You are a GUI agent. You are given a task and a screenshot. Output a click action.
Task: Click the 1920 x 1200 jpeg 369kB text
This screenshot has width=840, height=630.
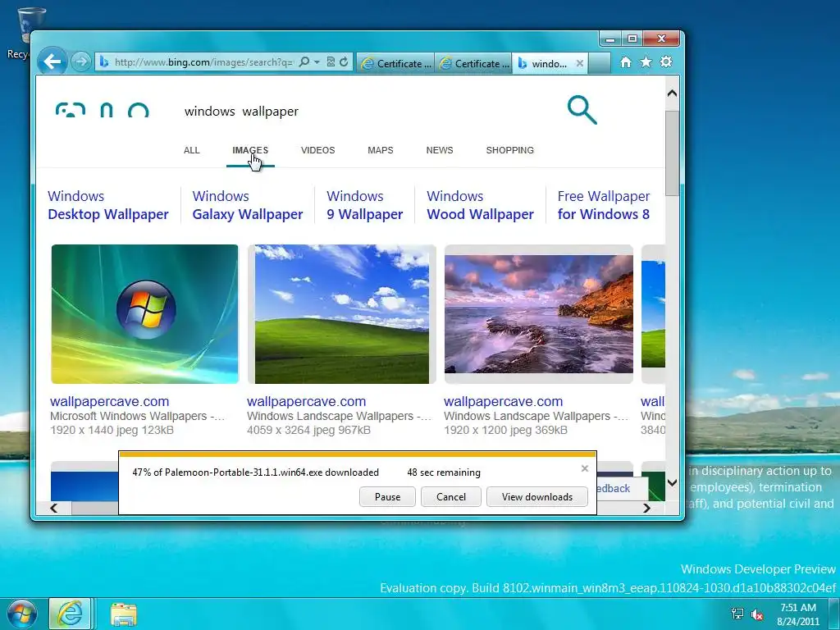tap(505, 430)
